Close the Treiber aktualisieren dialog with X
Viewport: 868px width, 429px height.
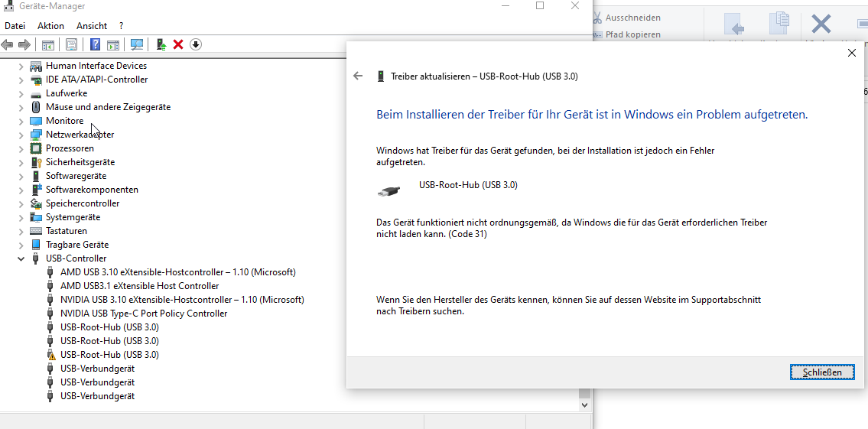coord(852,53)
